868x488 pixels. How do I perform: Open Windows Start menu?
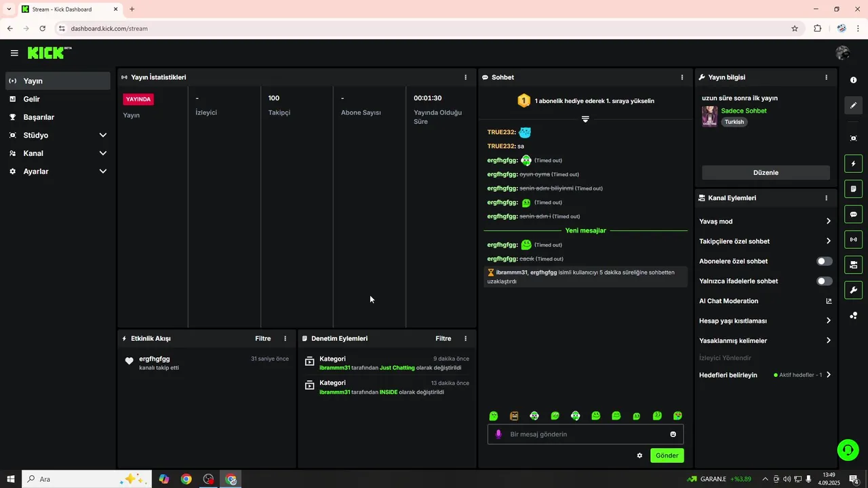(11, 479)
